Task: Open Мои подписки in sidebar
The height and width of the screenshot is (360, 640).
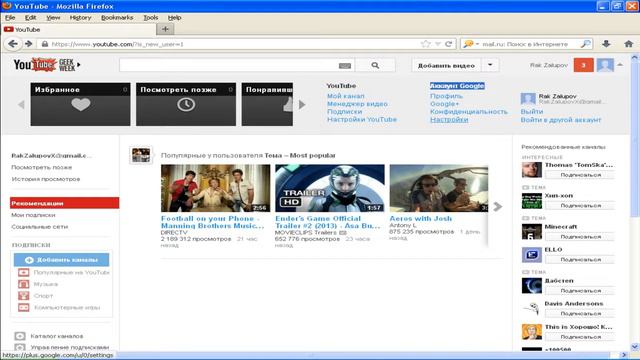Action: coord(33,215)
